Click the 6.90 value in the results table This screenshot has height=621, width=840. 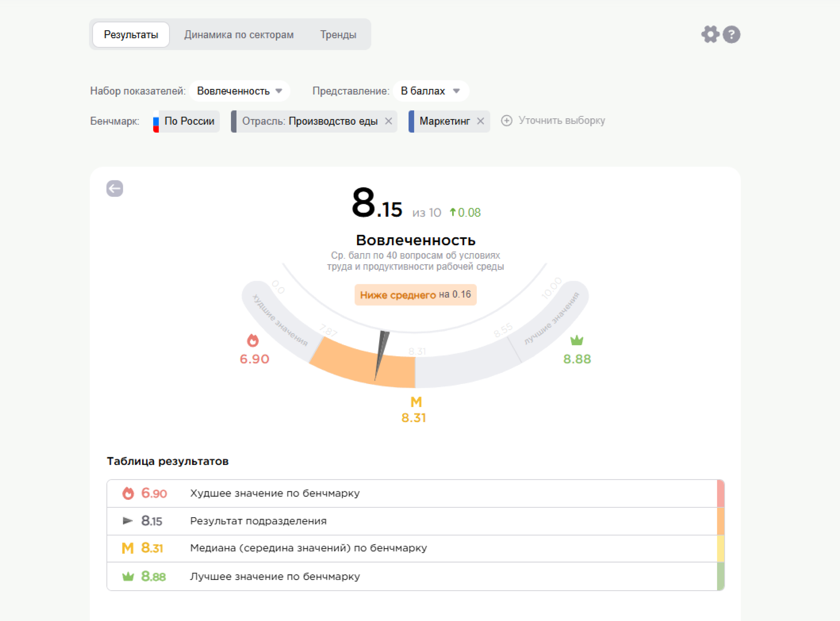[x=154, y=493]
